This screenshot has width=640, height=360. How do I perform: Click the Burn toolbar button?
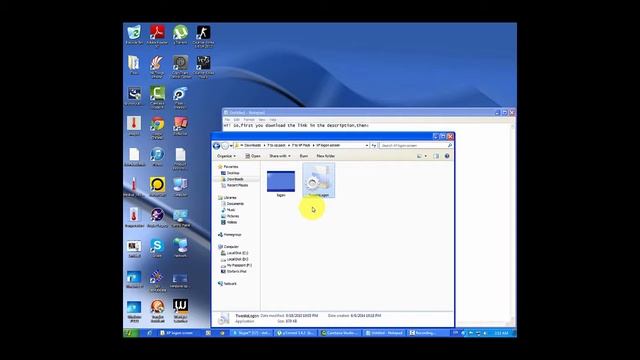point(304,156)
